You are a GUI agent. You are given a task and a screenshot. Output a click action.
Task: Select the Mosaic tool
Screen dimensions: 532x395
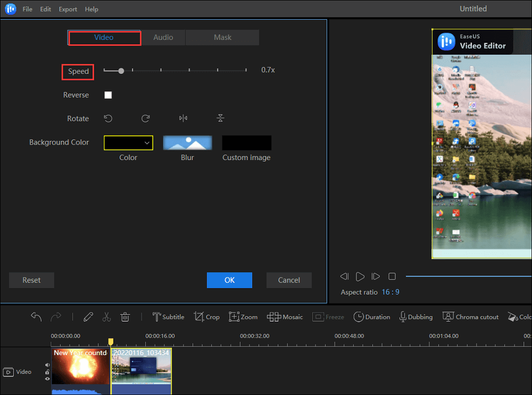point(285,317)
